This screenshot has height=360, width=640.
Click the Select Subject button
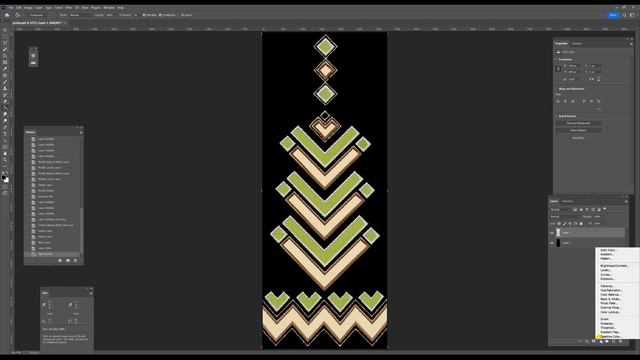click(x=578, y=131)
